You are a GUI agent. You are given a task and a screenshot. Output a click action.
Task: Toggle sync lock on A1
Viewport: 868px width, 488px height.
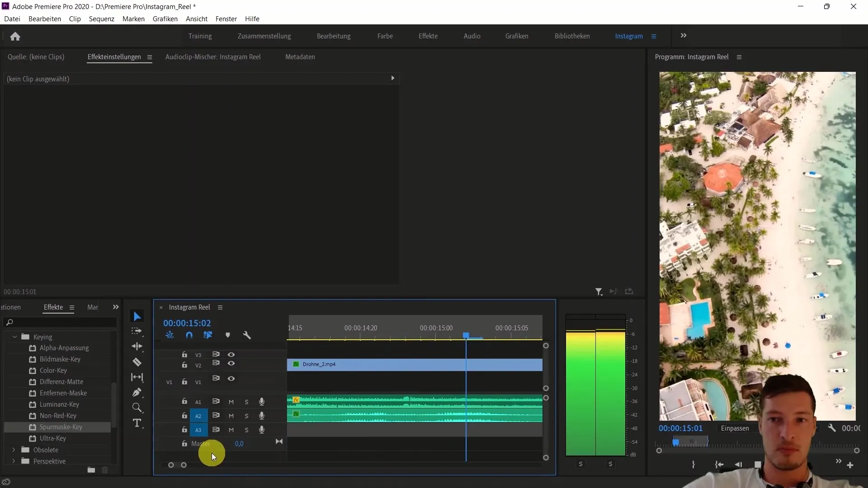click(x=216, y=401)
